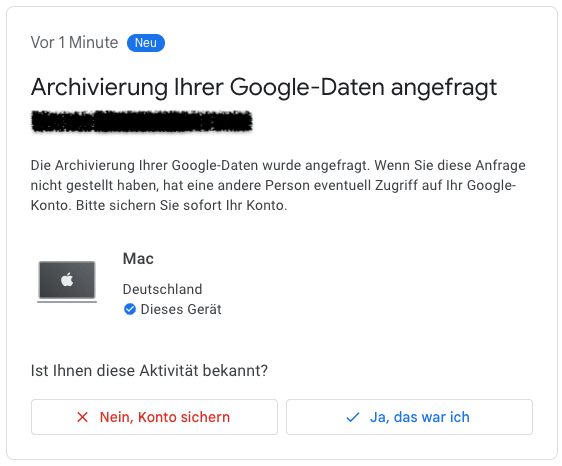562x466 pixels.
Task: Click blue verified checkmark beside Dieses Gerät
Action: click(130, 309)
